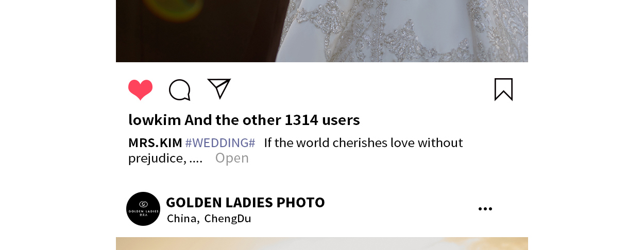644x250 pixels.
Task: Expand the caption with the Open link
Action: (x=232, y=158)
